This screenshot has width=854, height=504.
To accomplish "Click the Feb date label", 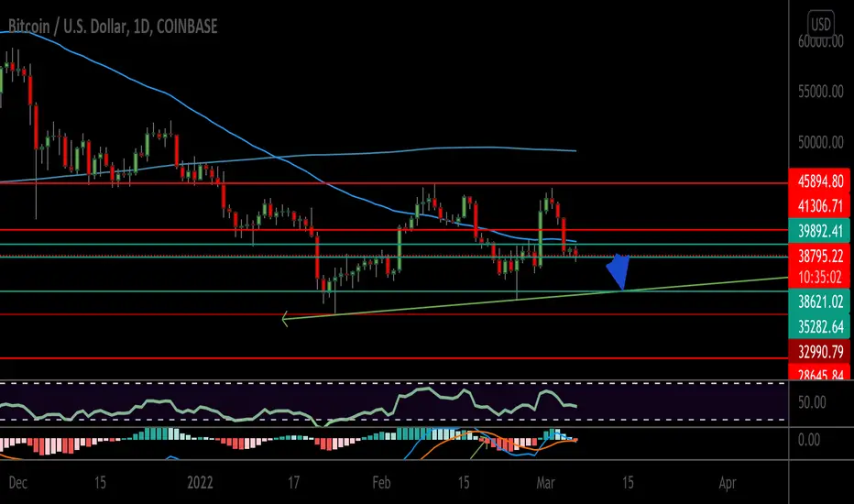I will pyautogui.click(x=381, y=483).
